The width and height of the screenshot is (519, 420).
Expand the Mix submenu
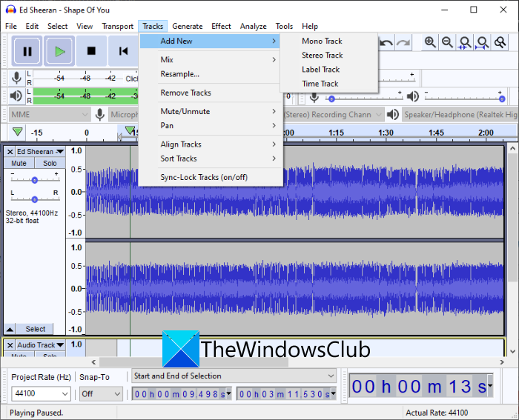(211, 59)
